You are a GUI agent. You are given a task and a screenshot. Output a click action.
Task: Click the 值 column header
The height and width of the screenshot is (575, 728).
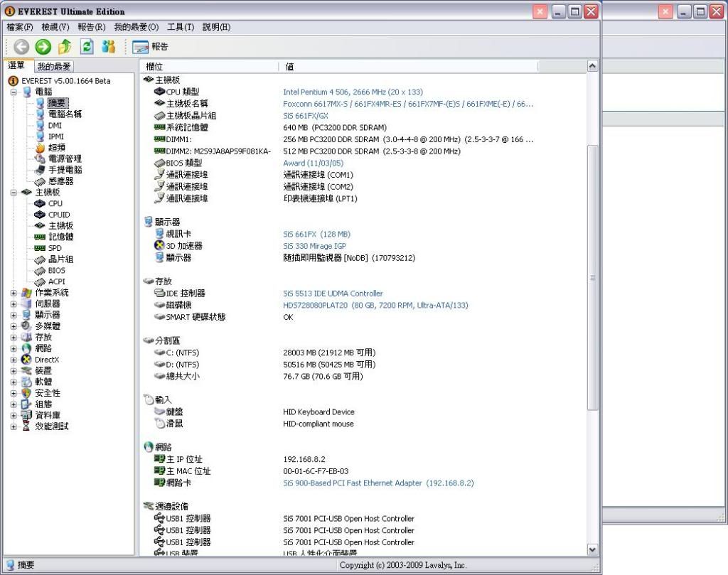409,66
